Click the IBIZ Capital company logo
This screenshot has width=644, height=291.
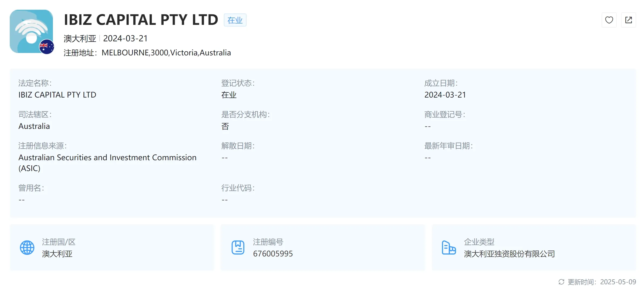(31, 31)
